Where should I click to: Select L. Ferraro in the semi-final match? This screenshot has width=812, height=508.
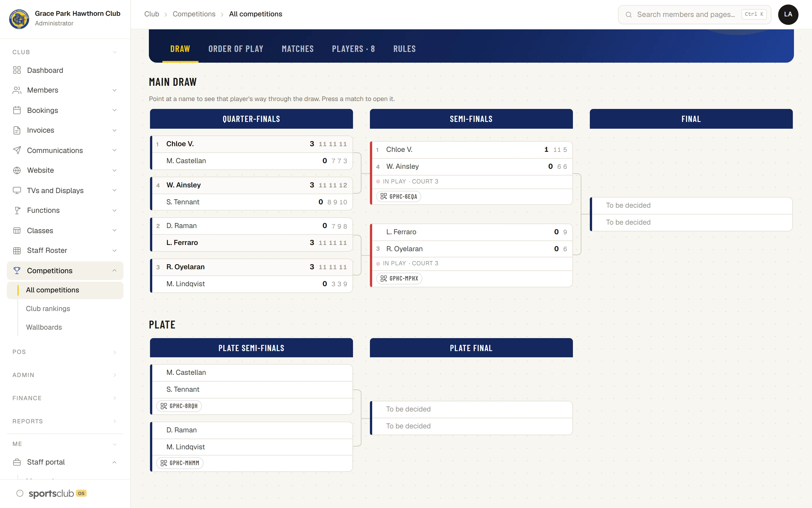[471, 232]
